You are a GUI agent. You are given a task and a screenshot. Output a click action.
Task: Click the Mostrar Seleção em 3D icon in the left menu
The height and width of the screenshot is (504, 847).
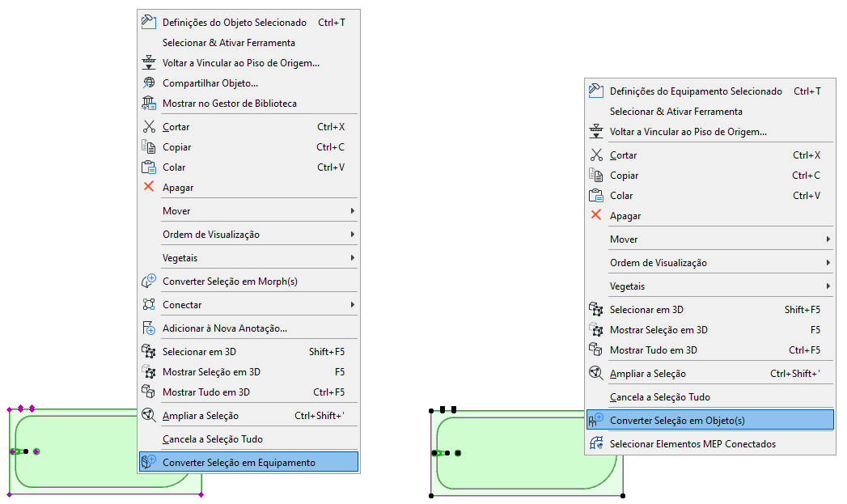149,371
